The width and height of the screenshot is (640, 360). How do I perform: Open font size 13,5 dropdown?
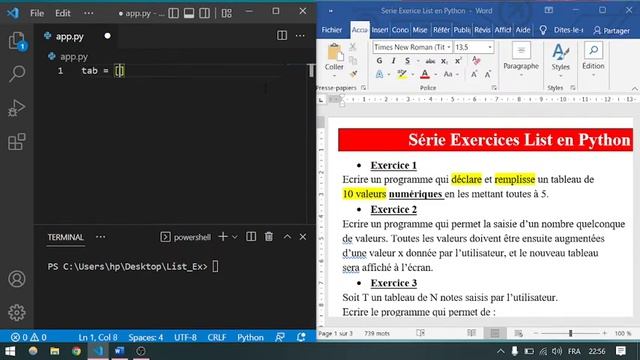pyautogui.click(x=490, y=47)
